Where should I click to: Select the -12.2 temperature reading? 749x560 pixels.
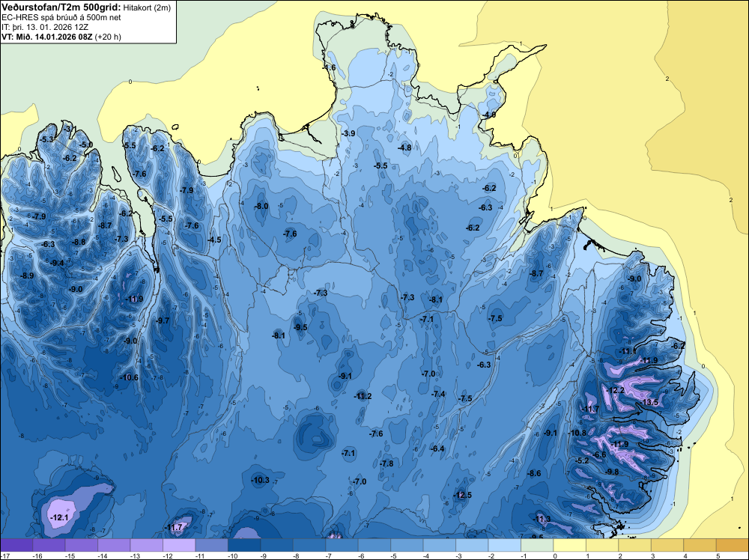pos(615,391)
